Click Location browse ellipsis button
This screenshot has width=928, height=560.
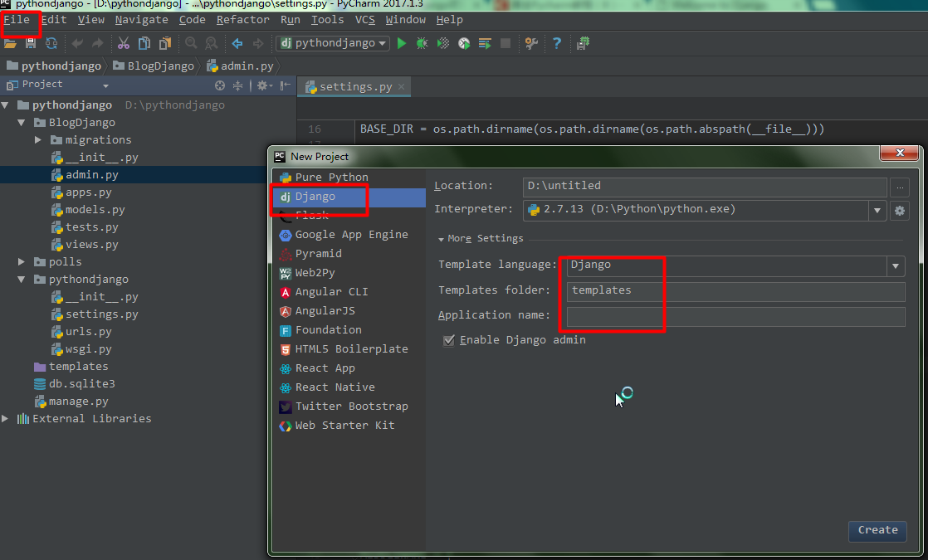(x=900, y=187)
